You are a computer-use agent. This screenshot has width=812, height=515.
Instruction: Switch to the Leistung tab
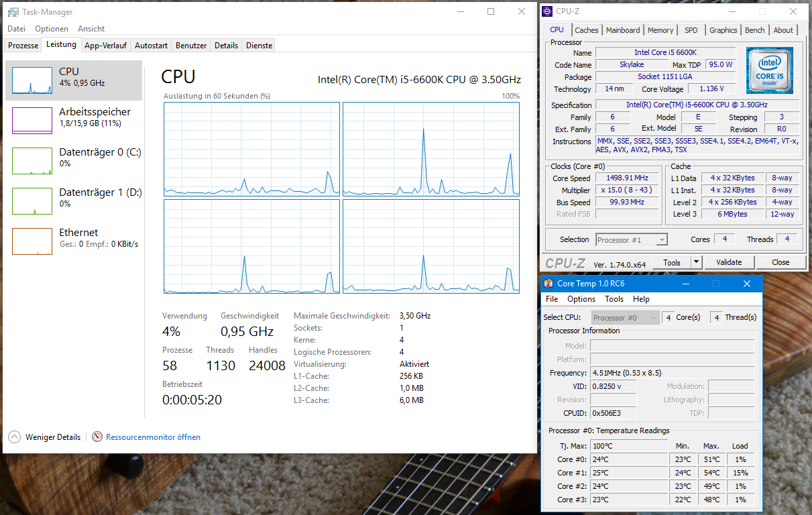point(61,44)
